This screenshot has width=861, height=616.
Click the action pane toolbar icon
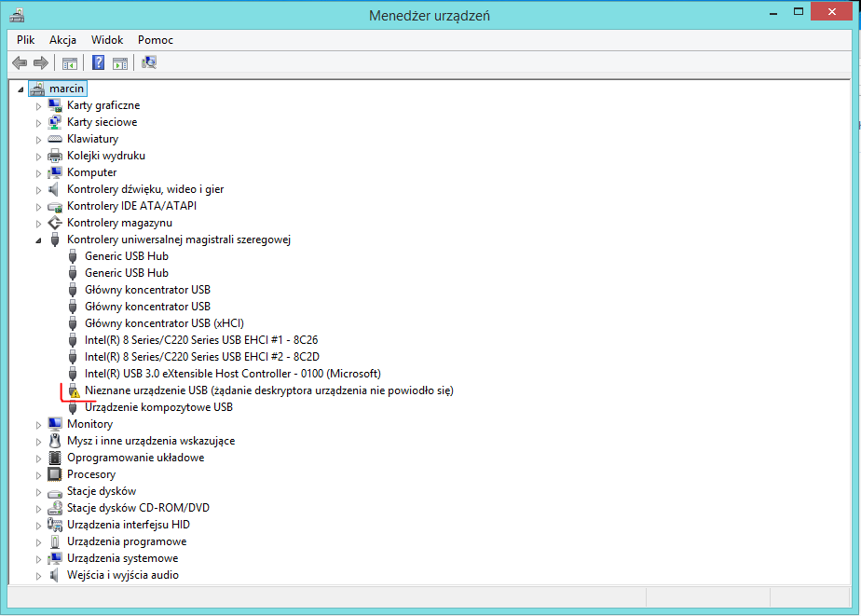coord(120,63)
